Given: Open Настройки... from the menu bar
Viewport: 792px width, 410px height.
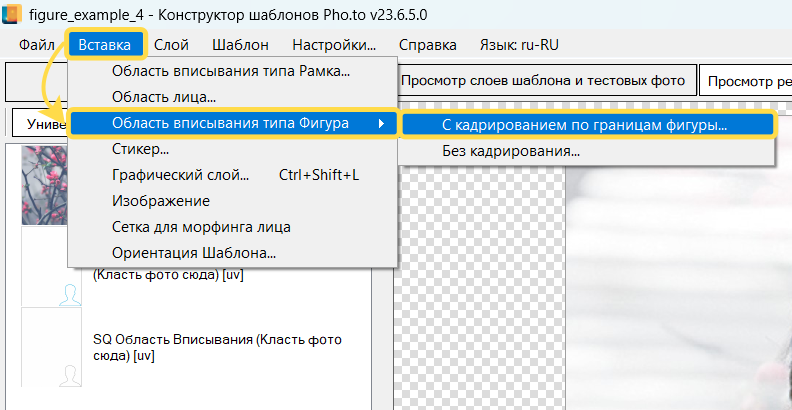Looking at the screenshot, I should (x=334, y=45).
